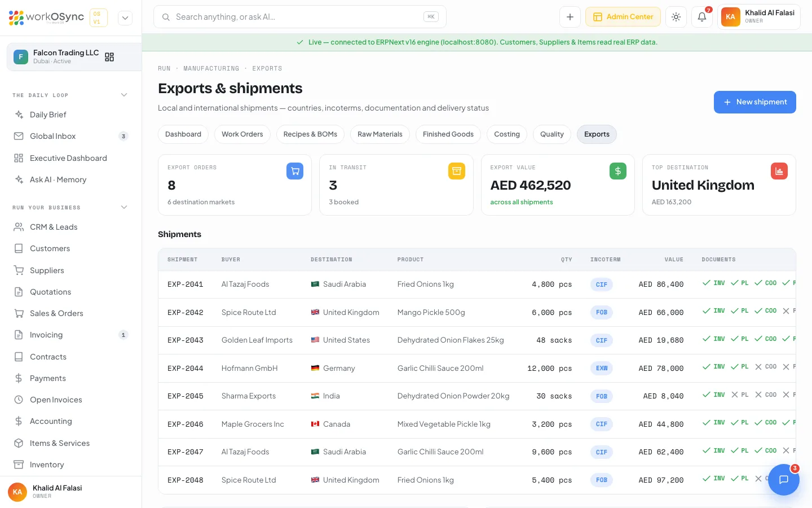Switch to the Recipes & BOMs tab
The width and height of the screenshot is (812, 508).
coord(310,134)
